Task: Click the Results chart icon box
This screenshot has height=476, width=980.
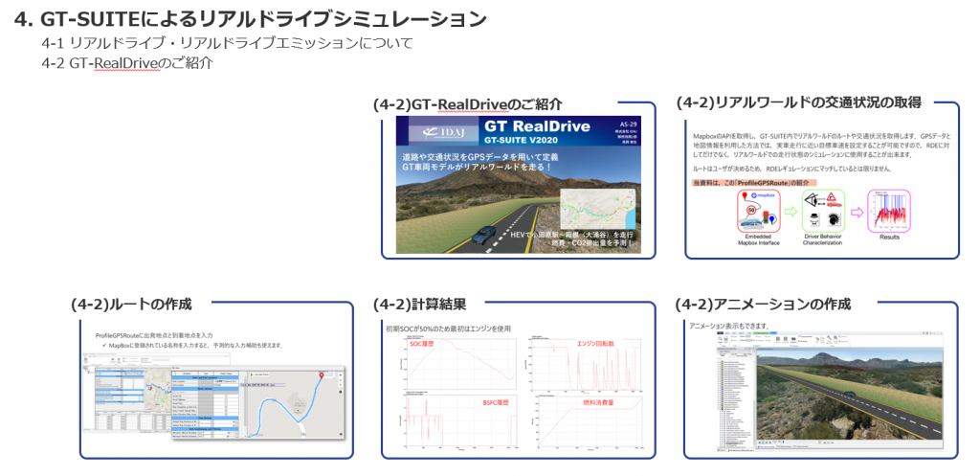Action: tap(889, 213)
